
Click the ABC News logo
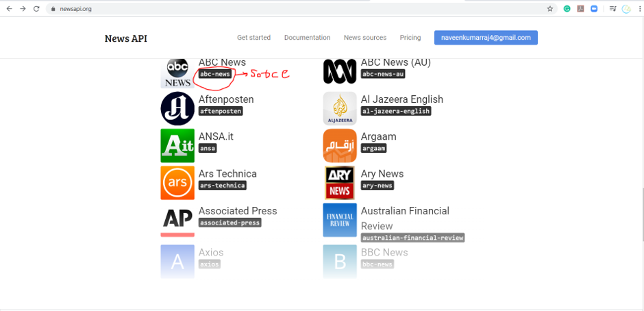click(177, 73)
